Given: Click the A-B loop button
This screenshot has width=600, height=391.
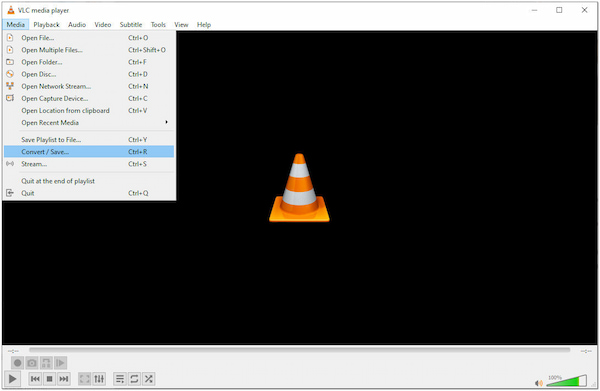Looking at the screenshot, I should click(x=46, y=363).
